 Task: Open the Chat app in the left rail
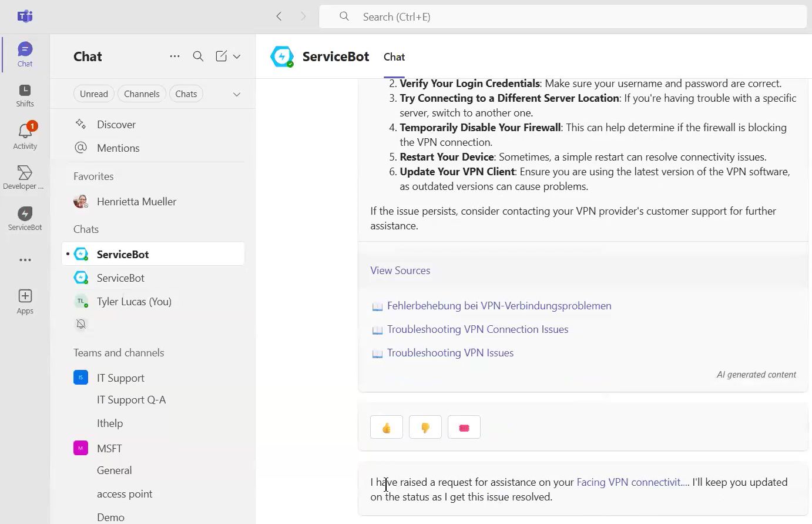25,54
